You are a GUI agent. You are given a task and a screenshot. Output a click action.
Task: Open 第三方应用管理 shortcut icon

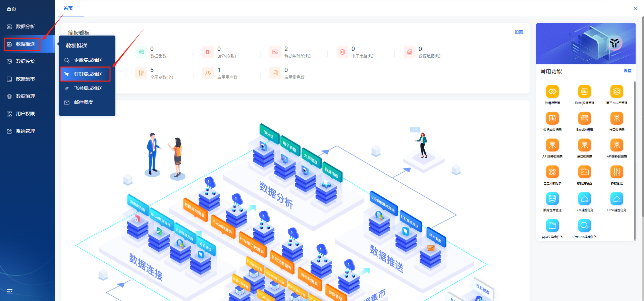tap(616, 92)
